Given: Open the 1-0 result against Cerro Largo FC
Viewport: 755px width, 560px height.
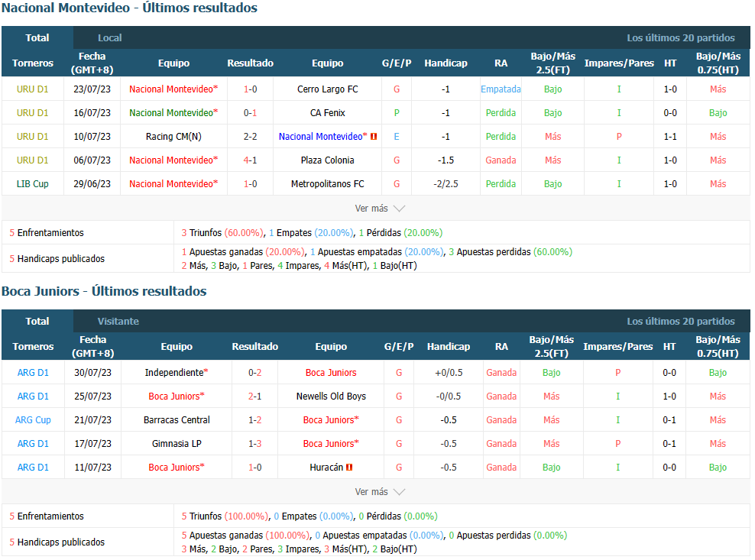Looking at the screenshot, I should pos(250,89).
